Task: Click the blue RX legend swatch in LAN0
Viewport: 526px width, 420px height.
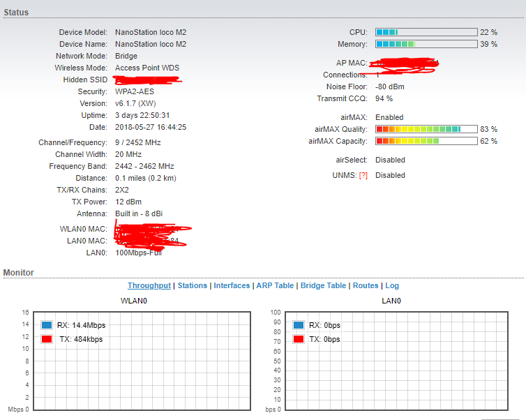Action: point(298,325)
